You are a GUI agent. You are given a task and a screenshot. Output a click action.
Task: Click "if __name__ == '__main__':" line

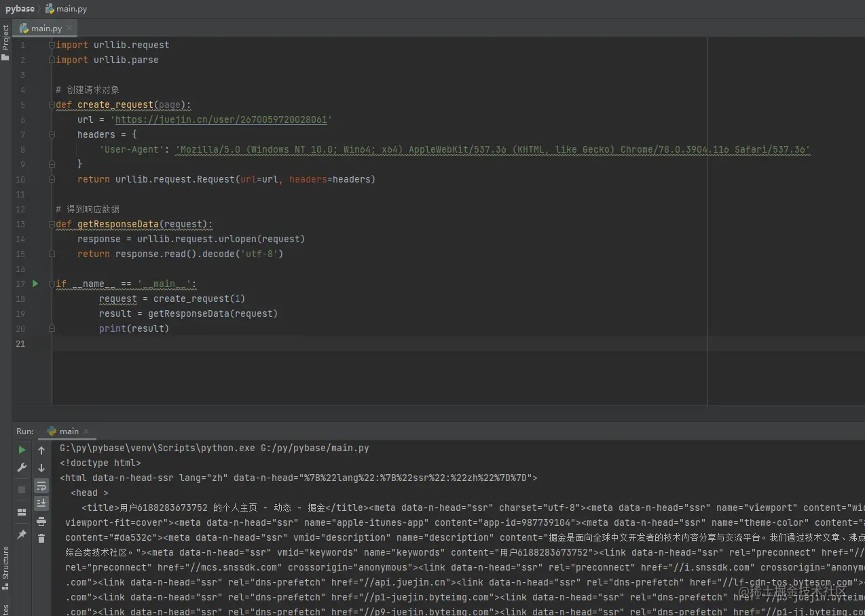pyautogui.click(x=126, y=284)
